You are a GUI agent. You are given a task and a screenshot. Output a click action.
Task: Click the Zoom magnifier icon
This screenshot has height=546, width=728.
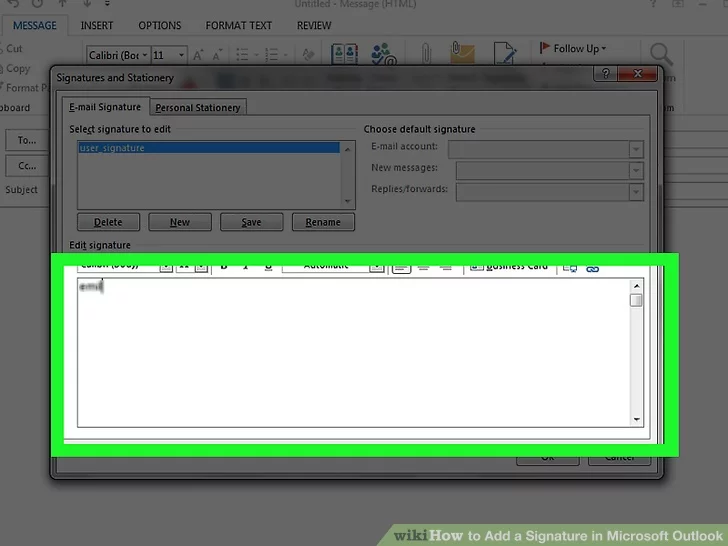(x=661, y=54)
